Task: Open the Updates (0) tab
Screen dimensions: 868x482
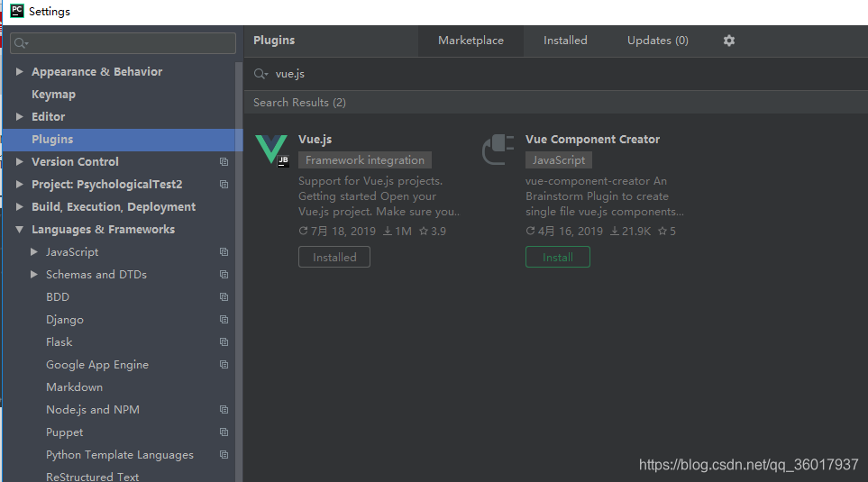Action: coord(658,41)
